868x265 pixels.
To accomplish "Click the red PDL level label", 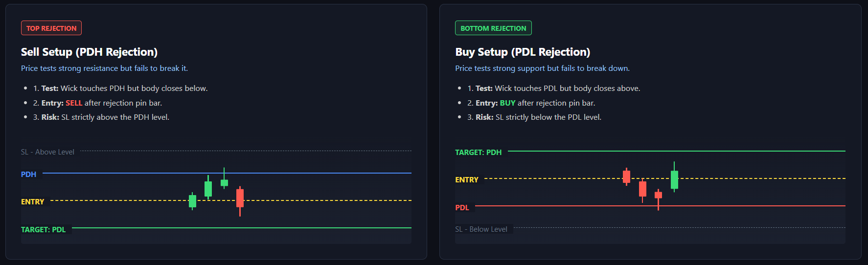I will click(462, 208).
